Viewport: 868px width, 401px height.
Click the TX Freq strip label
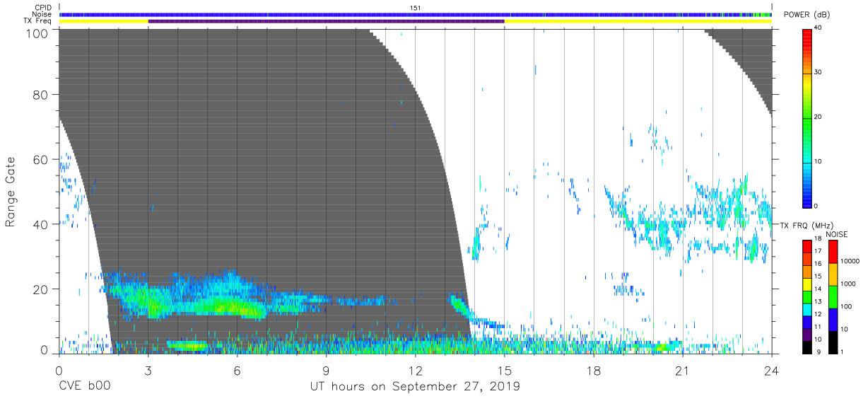point(39,21)
